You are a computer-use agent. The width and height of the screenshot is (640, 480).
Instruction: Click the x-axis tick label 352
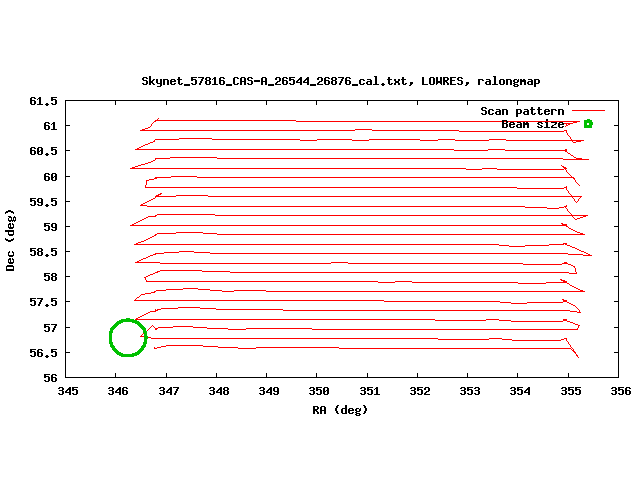(x=420, y=391)
